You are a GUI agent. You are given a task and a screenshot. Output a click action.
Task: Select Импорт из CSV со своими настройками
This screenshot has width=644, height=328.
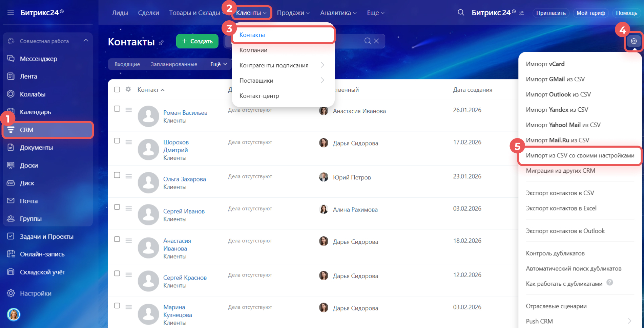coord(580,155)
